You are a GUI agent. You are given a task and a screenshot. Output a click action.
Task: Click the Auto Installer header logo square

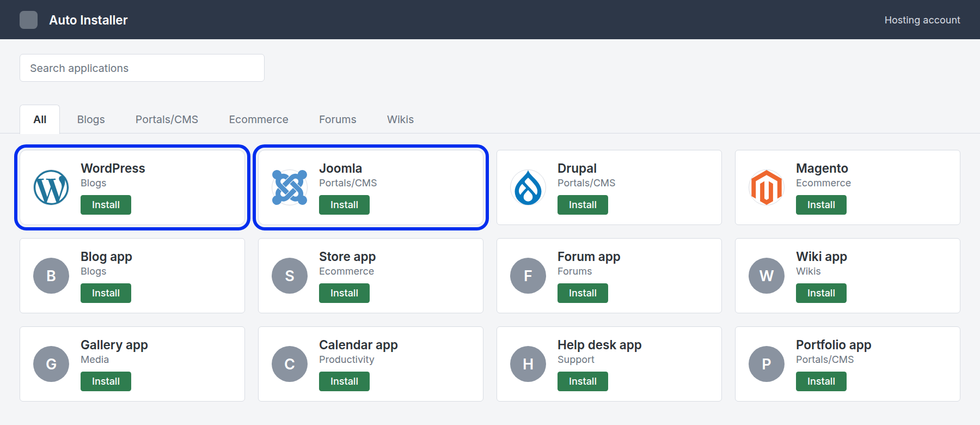click(28, 20)
